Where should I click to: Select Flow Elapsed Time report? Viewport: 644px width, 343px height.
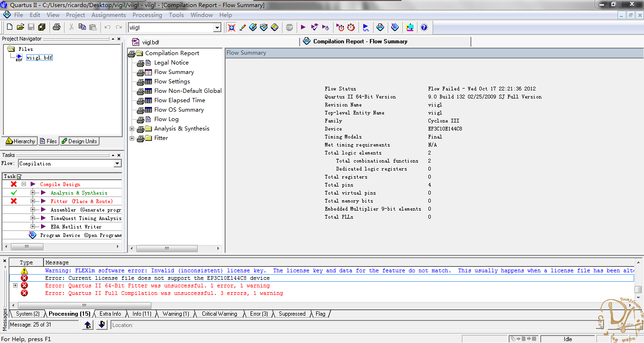coord(180,100)
